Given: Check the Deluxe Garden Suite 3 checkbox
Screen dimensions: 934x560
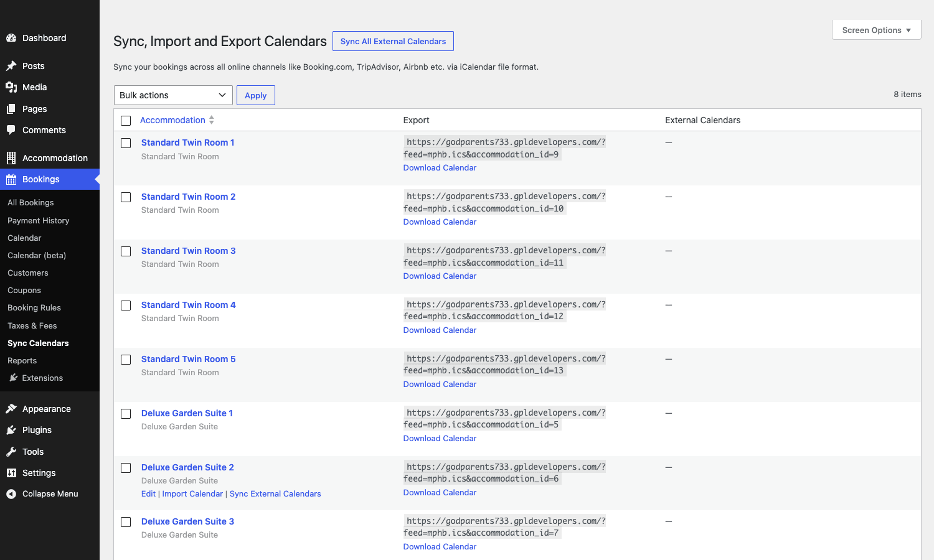Looking at the screenshot, I should [x=126, y=522].
